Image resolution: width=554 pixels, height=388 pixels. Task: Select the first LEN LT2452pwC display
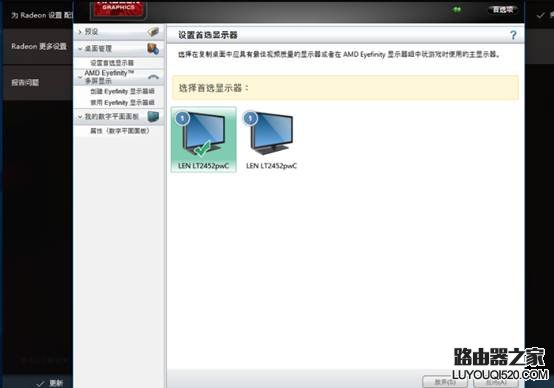tap(204, 140)
